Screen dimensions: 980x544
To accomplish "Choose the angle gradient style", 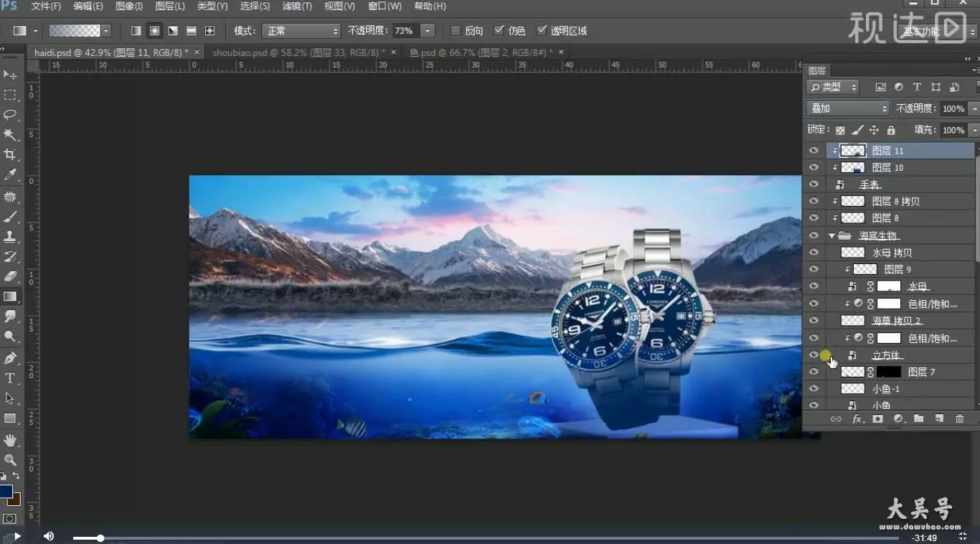I will tap(173, 31).
